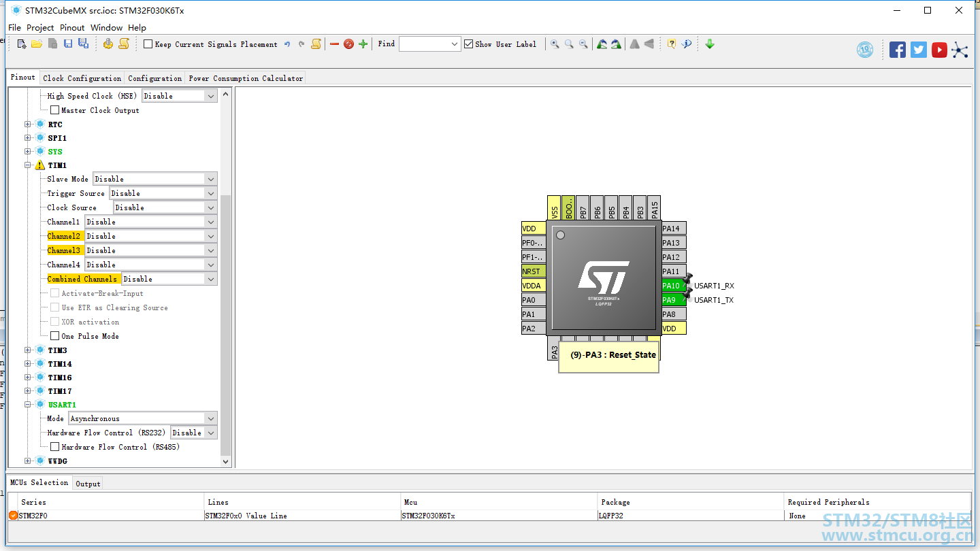Click the blue Undo arrow icon
This screenshot has height=551, width=980.
click(287, 44)
